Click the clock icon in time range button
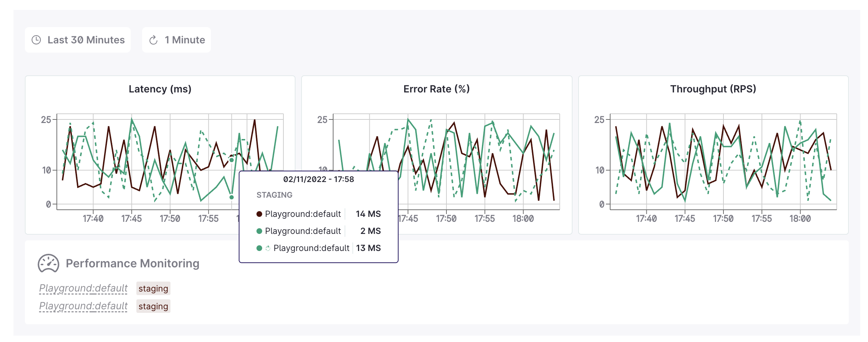The width and height of the screenshot is (868, 342). coord(36,40)
